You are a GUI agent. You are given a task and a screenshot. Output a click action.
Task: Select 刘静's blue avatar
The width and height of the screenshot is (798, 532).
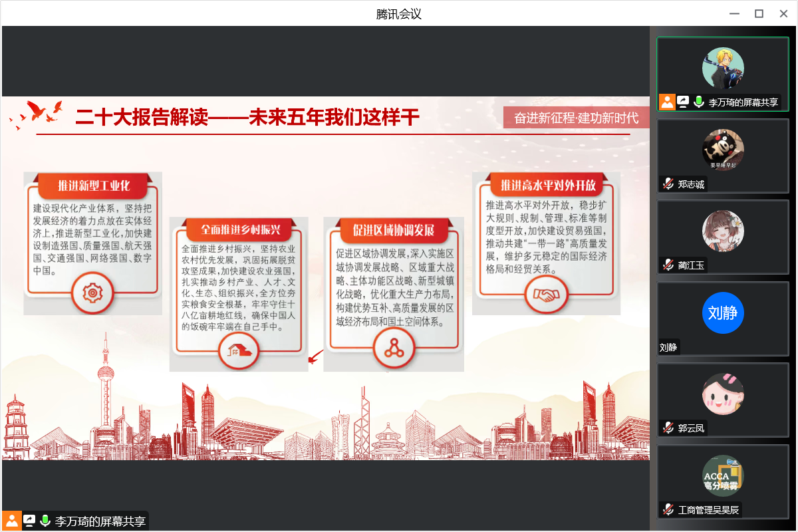[723, 313]
